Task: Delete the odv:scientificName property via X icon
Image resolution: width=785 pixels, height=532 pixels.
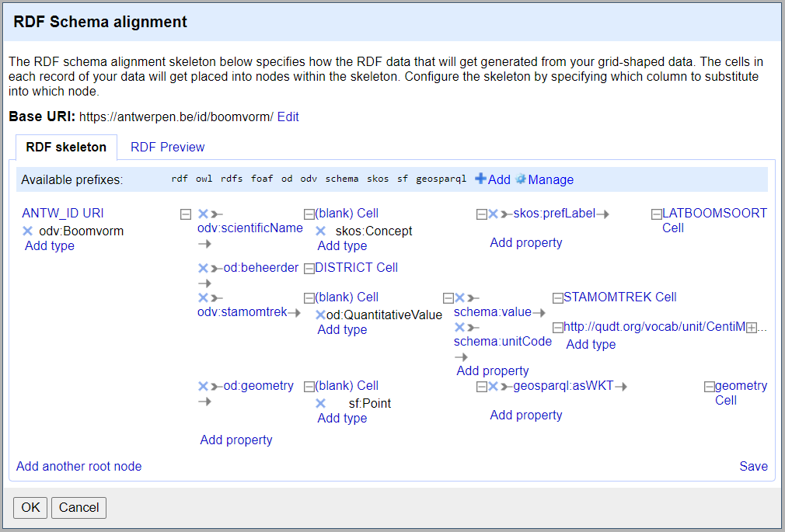Action: (x=203, y=214)
